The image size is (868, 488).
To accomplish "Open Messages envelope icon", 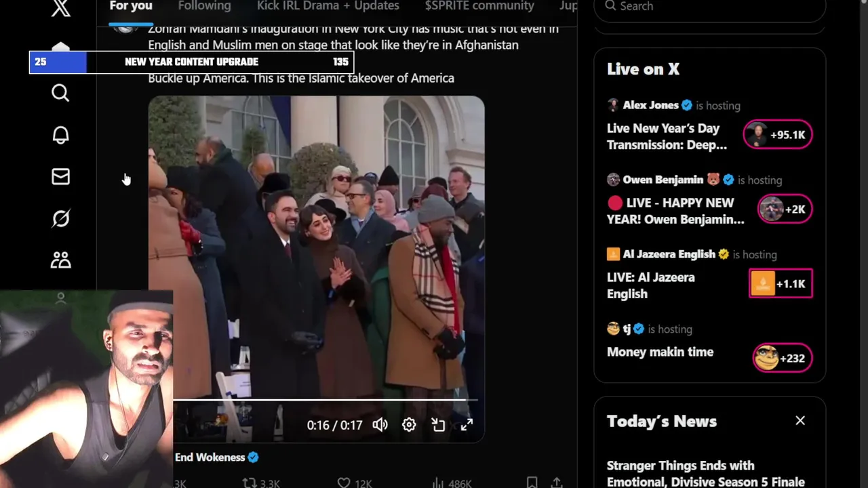I will (60, 177).
